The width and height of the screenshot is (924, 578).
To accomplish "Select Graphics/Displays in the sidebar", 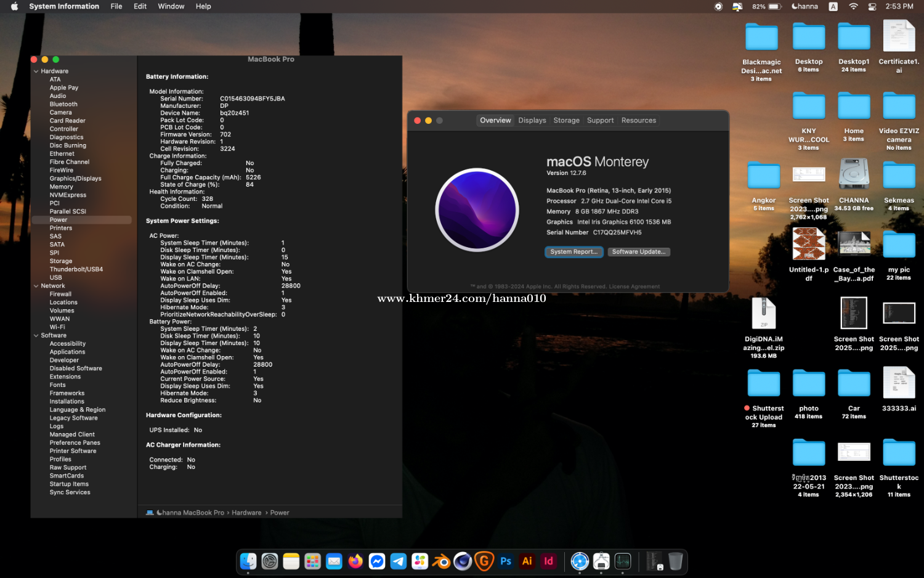I will pyautogui.click(x=76, y=179).
